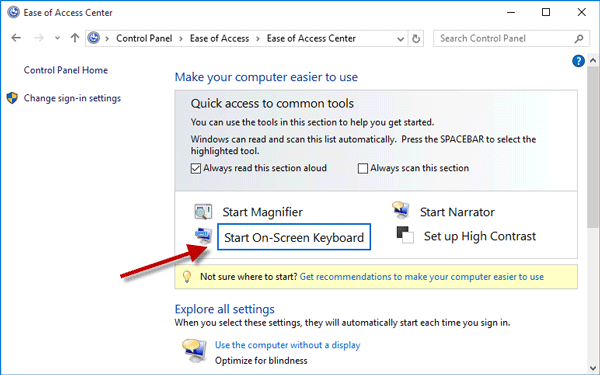Click the lightbulb recommendations icon
This screenshot has width=600, height=375.
(187, 277)
